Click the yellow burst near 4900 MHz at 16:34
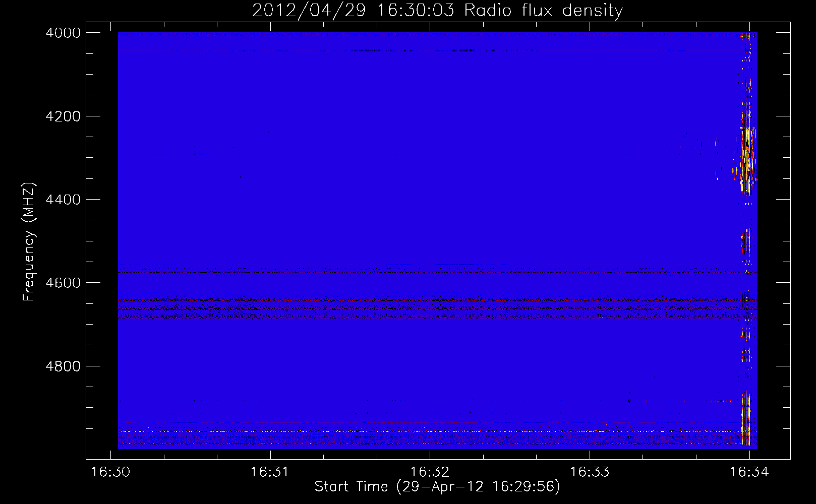This screenshot has height=504, width=816. (746, 418)
